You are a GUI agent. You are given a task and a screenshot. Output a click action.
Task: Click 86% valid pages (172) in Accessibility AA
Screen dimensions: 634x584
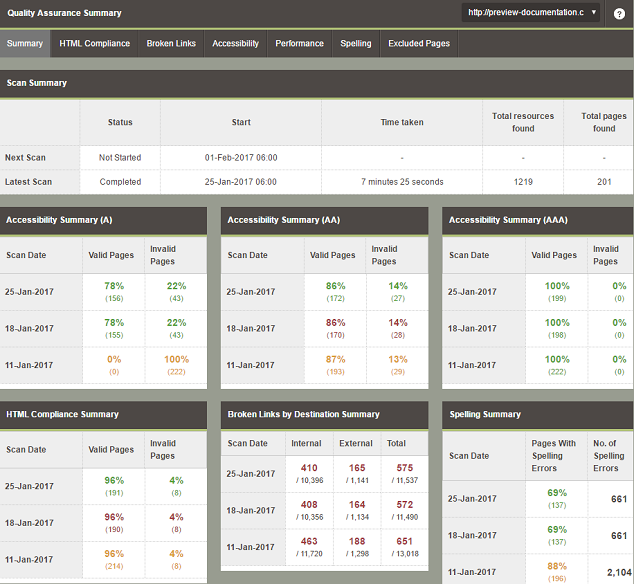pyautogui.click(x=336, y=292)
